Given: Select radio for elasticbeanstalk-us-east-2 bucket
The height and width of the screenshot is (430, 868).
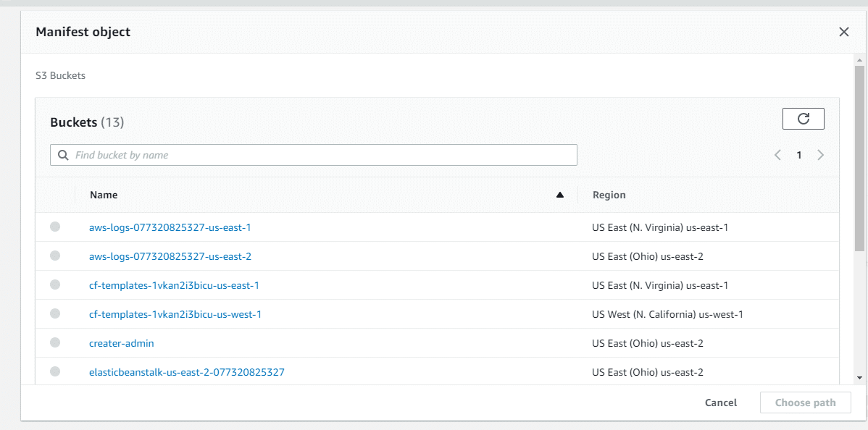Looking at the screenshot, I should click(55, 371).
